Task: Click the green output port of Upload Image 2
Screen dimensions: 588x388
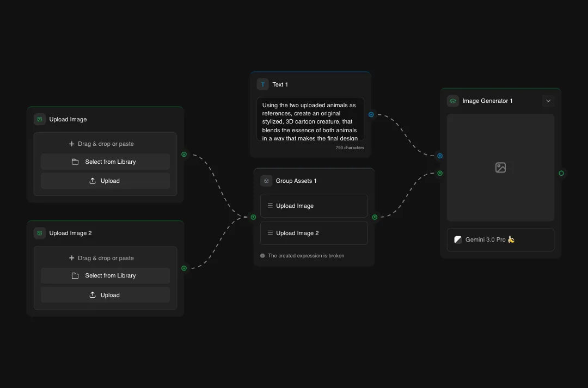Action: (184, 268)
